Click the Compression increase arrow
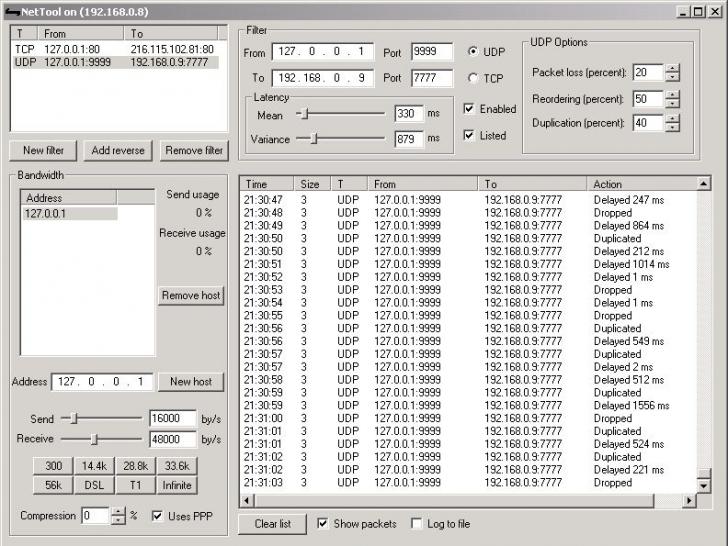Viewport: 728px width, 546px height. (118, 511)
